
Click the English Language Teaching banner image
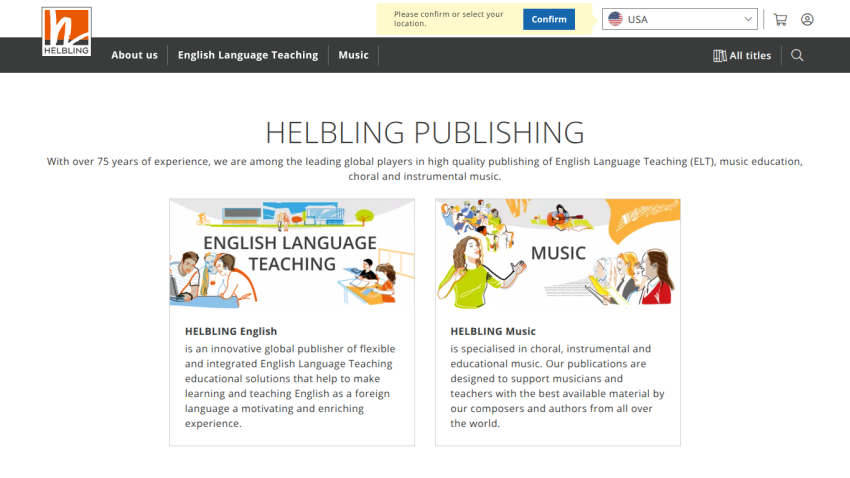coord(292,254)
